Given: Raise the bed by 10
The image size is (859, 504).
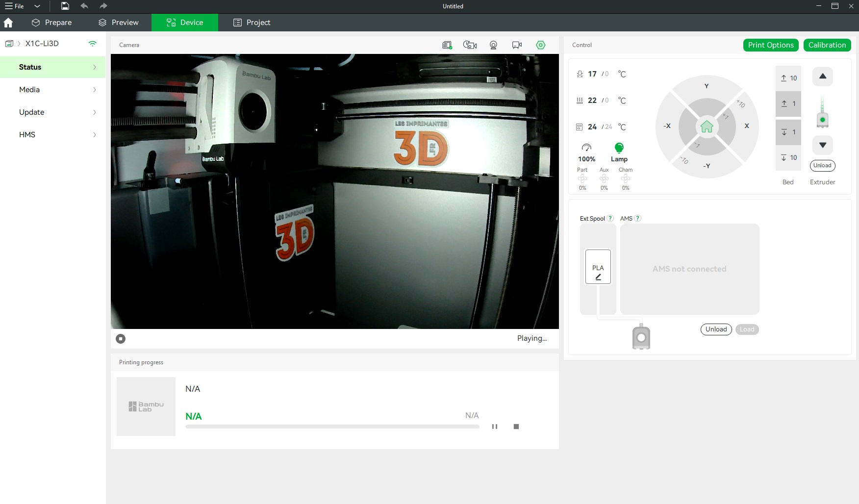Looking at the screenshot, I should click(x=788, y=78).
